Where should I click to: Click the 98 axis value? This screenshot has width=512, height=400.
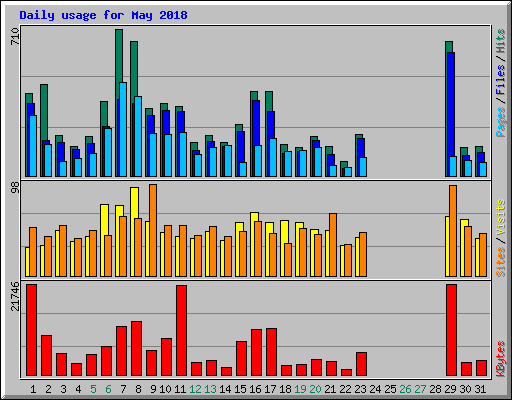click(x=15, y=188)
